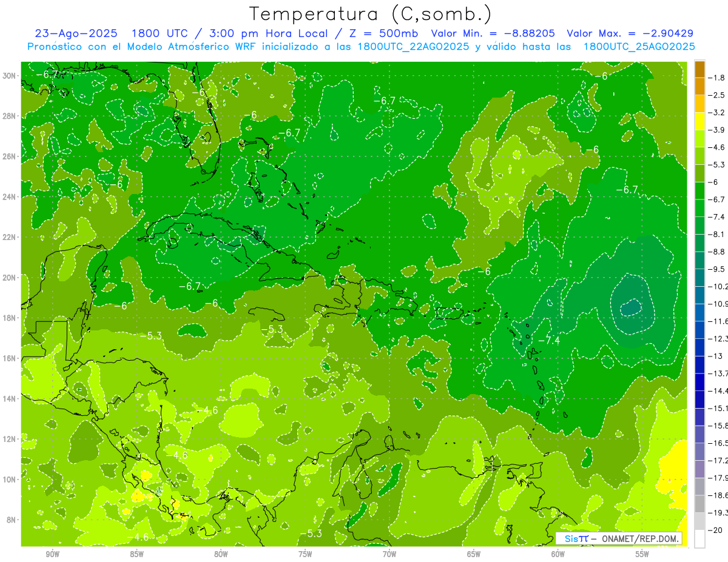Click "1800UTC_25AGO2025" valid-until time text
The width and height of the screenshot is (728, 562).
pyautogui.click(x=639, y=47)
